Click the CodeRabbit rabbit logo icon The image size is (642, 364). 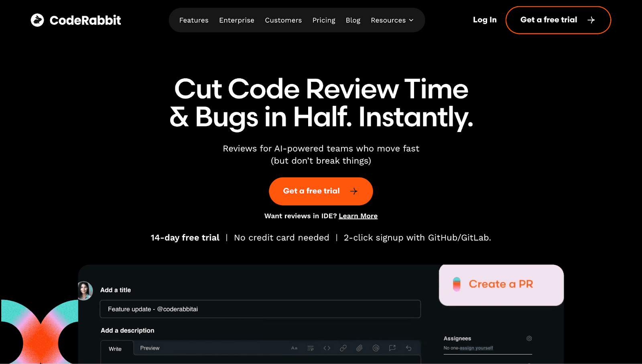pos(37,20)
